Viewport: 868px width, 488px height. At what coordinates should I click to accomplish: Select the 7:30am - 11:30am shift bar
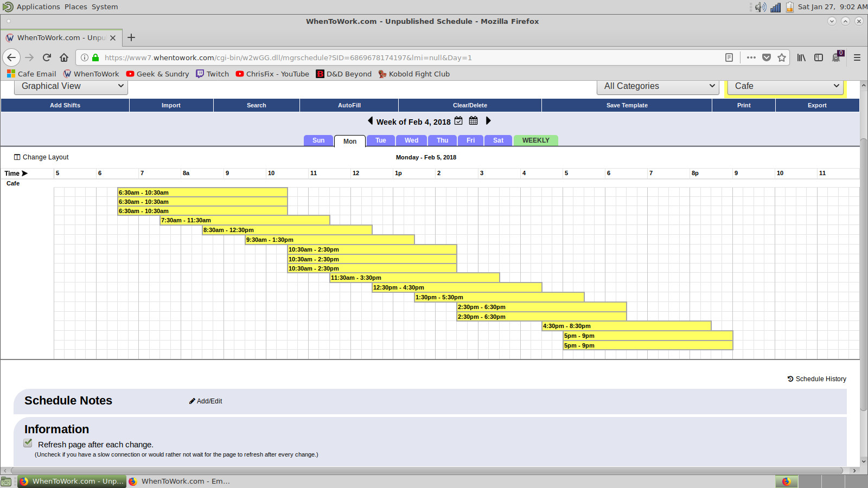click(x=245, y=220)
